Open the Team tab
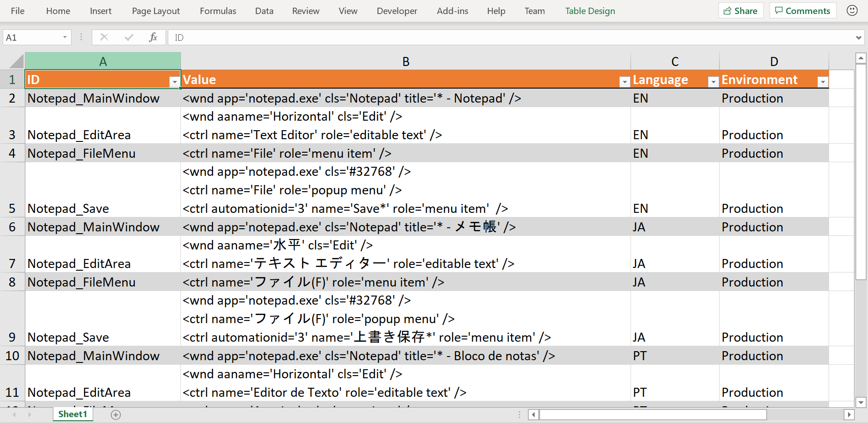Screen dimensions: 868x423 [535, 11]
